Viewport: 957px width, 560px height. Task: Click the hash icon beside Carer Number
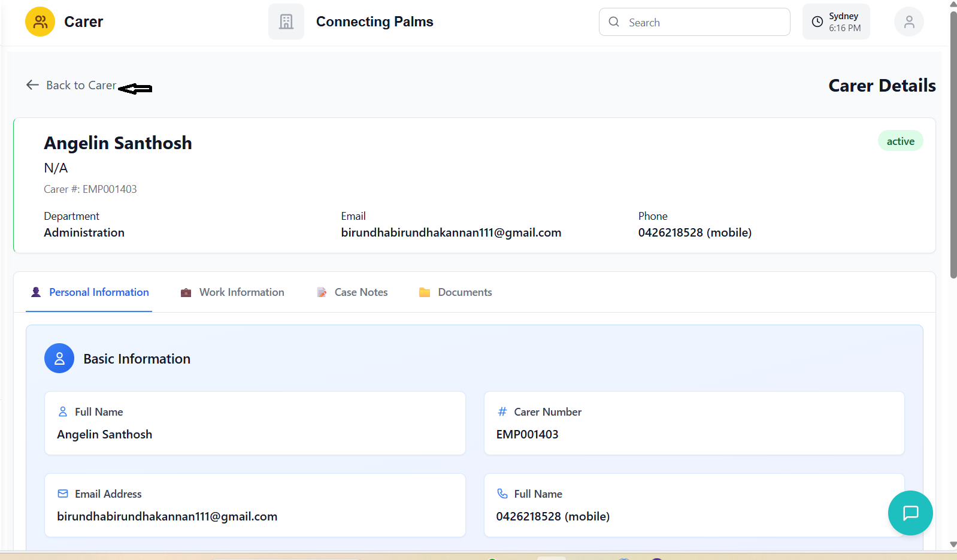pyautogui.click(x=502, y=411)
